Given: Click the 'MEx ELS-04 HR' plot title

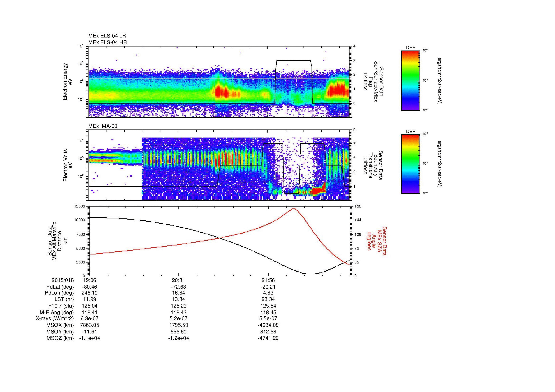Looking at the screenshot, I should coord(107,42).
